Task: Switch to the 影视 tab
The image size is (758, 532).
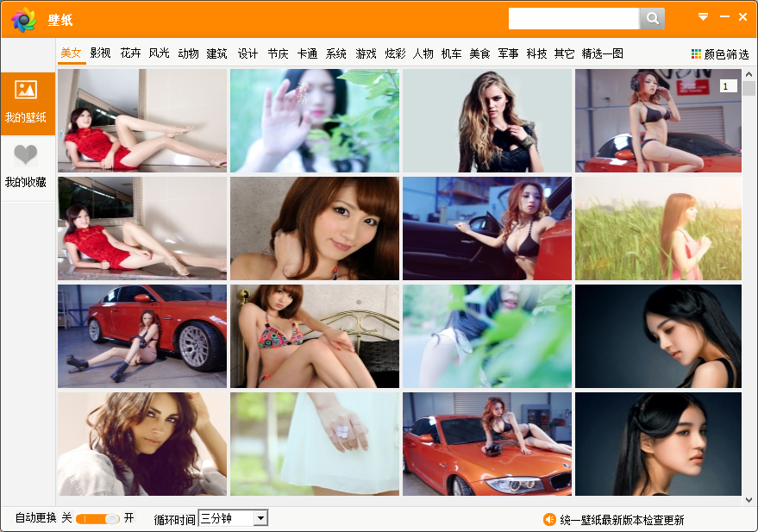Action: (100, 53)
